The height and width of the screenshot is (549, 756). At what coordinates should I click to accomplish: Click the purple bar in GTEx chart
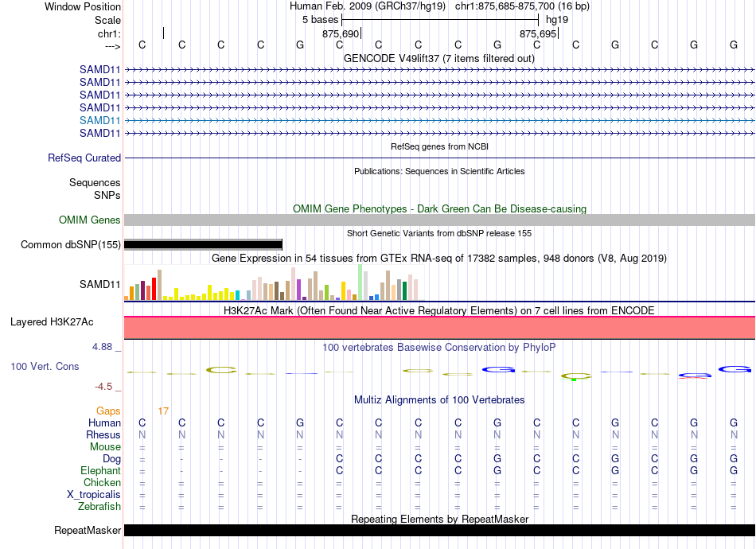[299, 290]
